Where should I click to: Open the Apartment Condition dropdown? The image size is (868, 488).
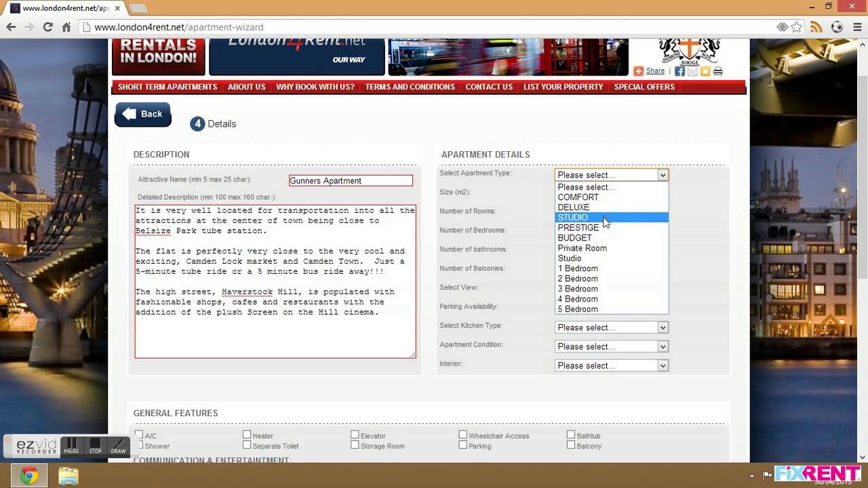tap(612, 346)
